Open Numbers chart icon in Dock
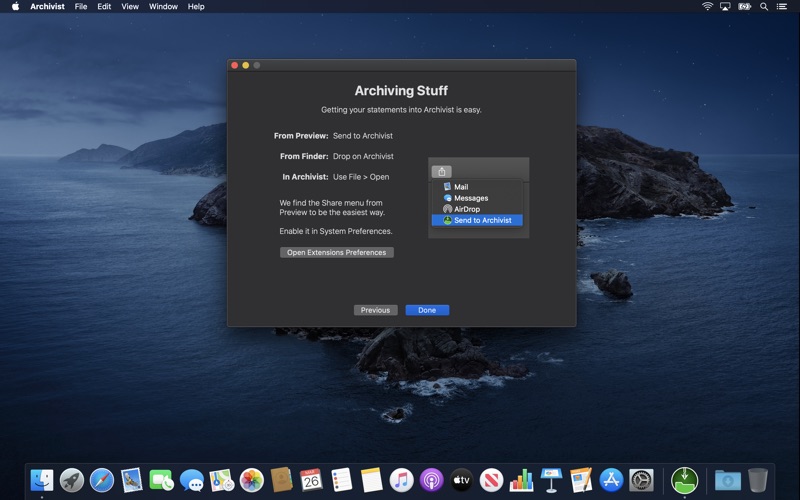The height and width of the screenshot is (500, 800). pyautogui.click(x=521, y=480)
